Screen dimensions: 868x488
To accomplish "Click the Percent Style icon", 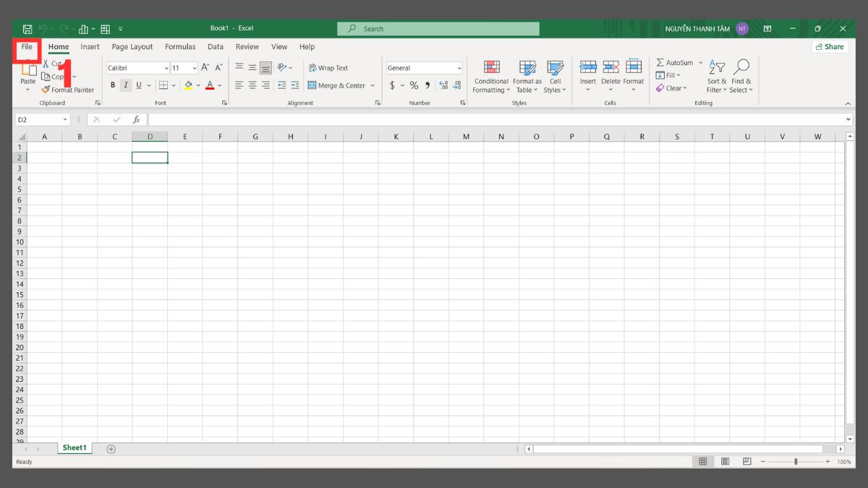I will pos(414,85).
